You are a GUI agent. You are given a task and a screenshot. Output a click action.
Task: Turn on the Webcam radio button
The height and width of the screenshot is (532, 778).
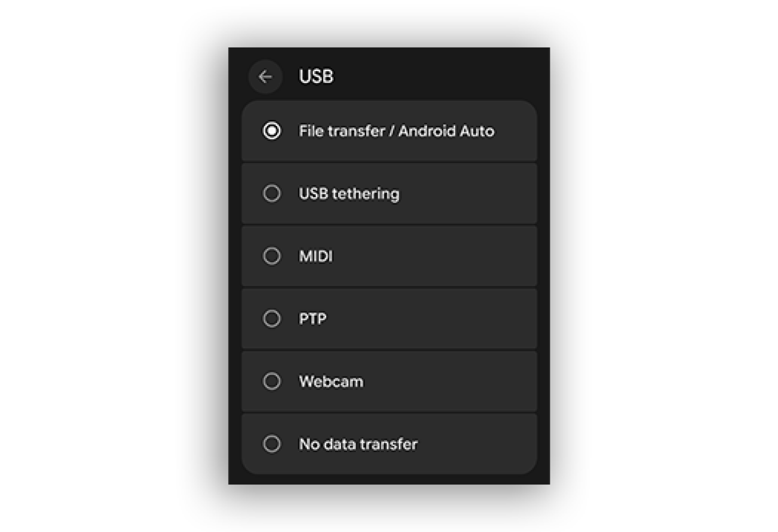pyautogui.click(x=272, y=381)
